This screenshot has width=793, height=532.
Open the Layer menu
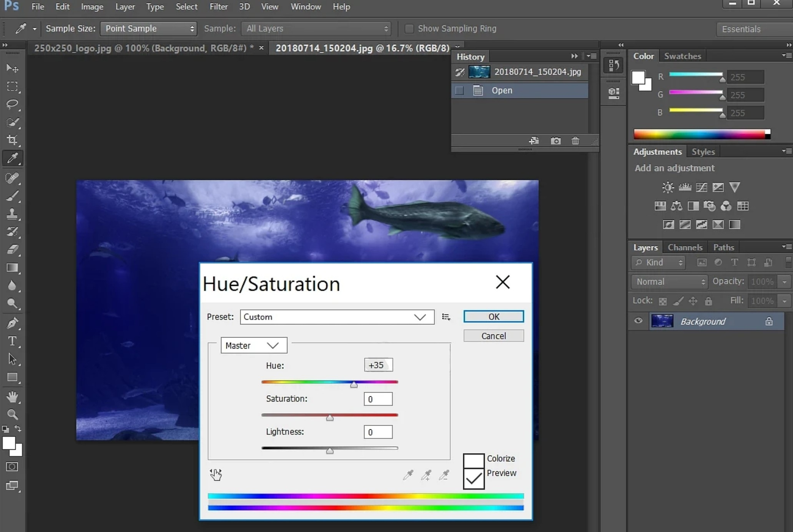pos(125,7)
